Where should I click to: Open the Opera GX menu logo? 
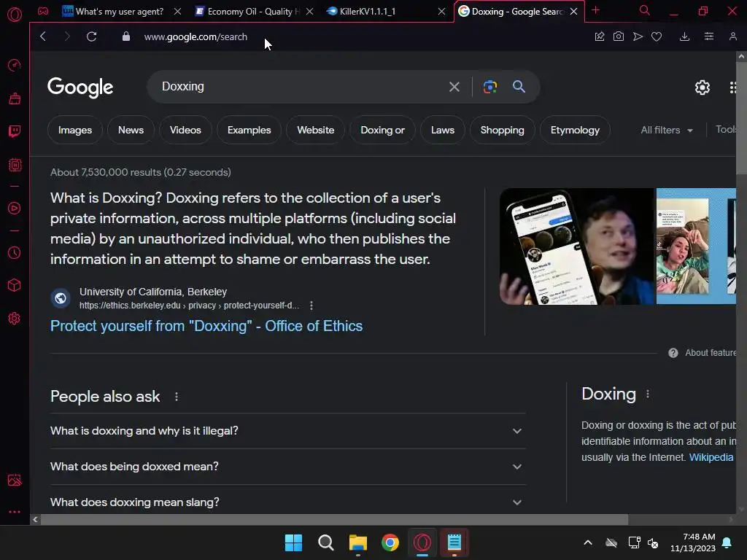(x=15, y=15)
